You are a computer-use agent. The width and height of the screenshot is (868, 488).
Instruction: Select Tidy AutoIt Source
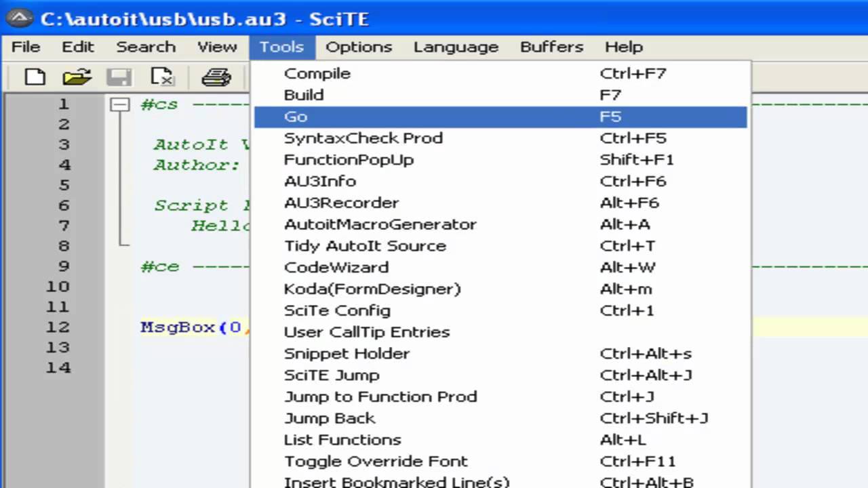tap(365, 246)
